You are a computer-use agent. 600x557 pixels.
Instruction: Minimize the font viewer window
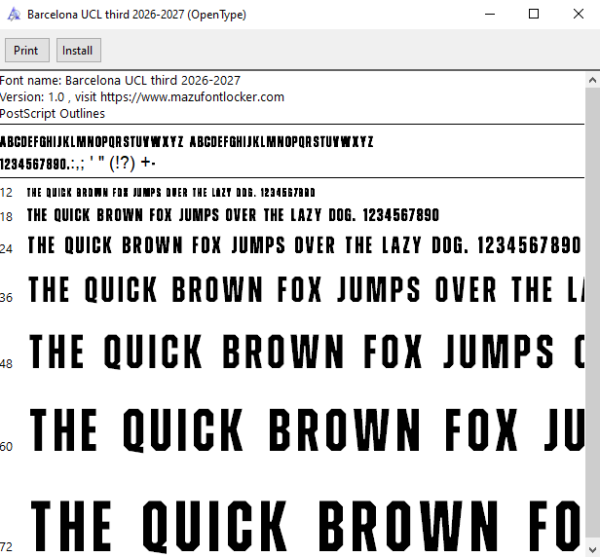pos(490,14)
